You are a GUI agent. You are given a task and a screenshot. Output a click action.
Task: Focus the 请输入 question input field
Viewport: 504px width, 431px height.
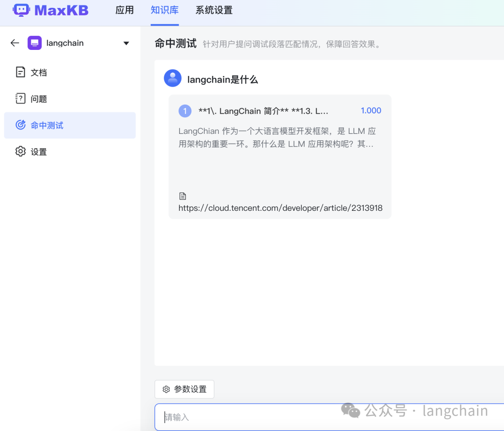click(329, 417)
